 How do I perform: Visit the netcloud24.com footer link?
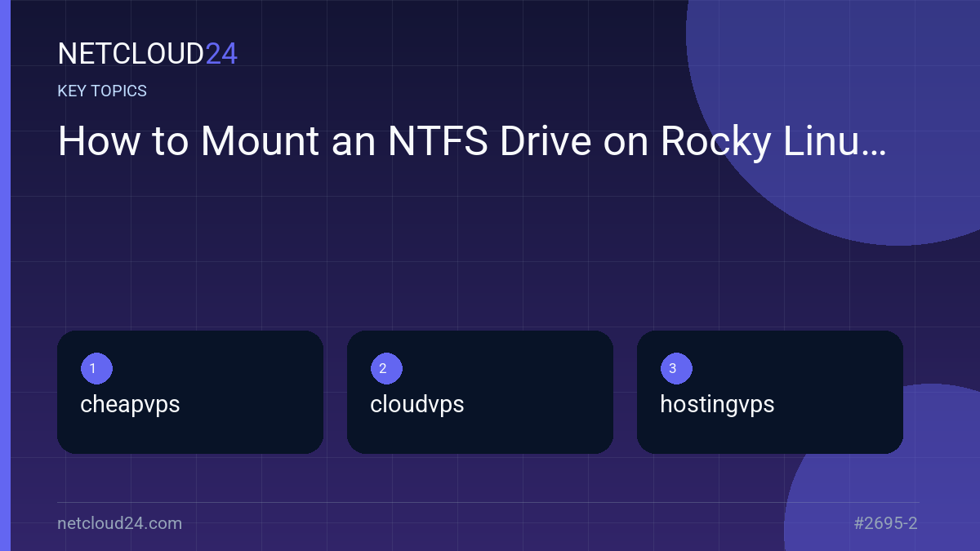tap(120, 523)
